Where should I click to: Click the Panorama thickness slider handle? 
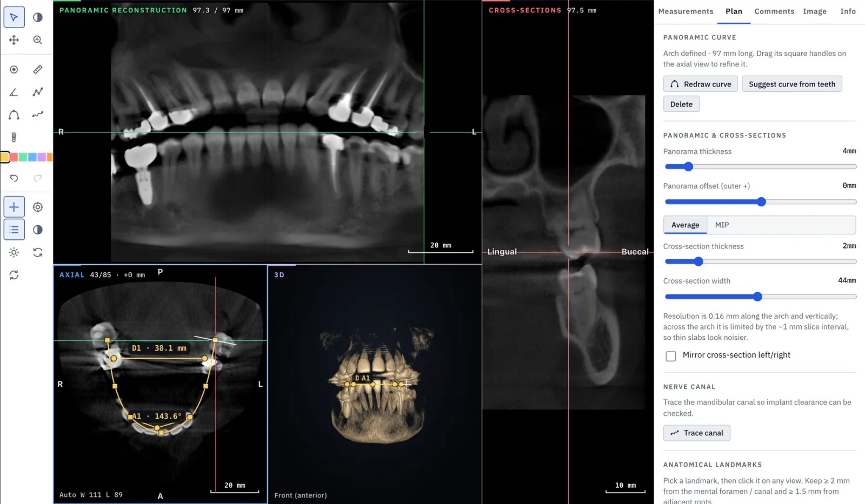pyautogui.click(x=688, y=167)
